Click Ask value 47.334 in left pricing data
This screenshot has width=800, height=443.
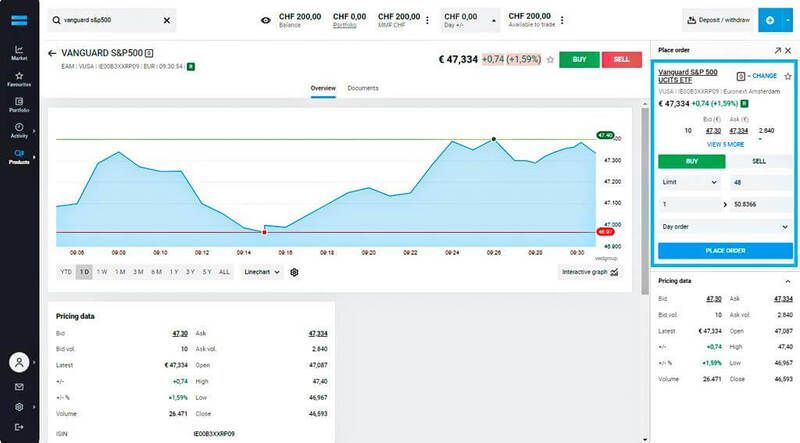coord(318,333)
